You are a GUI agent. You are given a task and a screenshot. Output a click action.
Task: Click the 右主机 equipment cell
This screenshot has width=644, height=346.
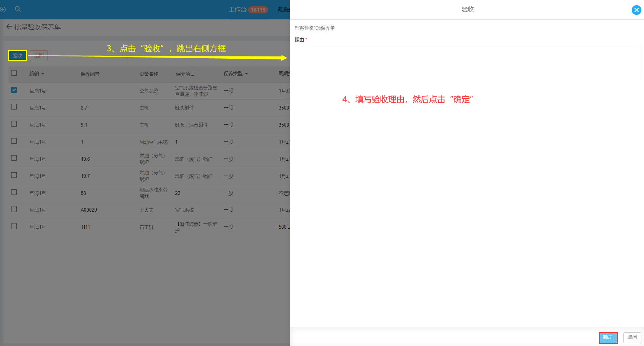coord(146,227)
